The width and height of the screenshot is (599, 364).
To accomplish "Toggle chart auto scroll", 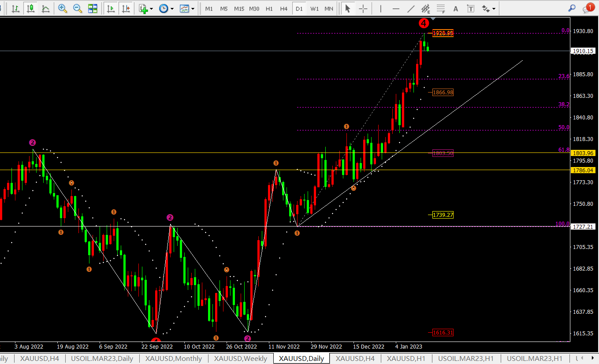I will coord(111,8).
